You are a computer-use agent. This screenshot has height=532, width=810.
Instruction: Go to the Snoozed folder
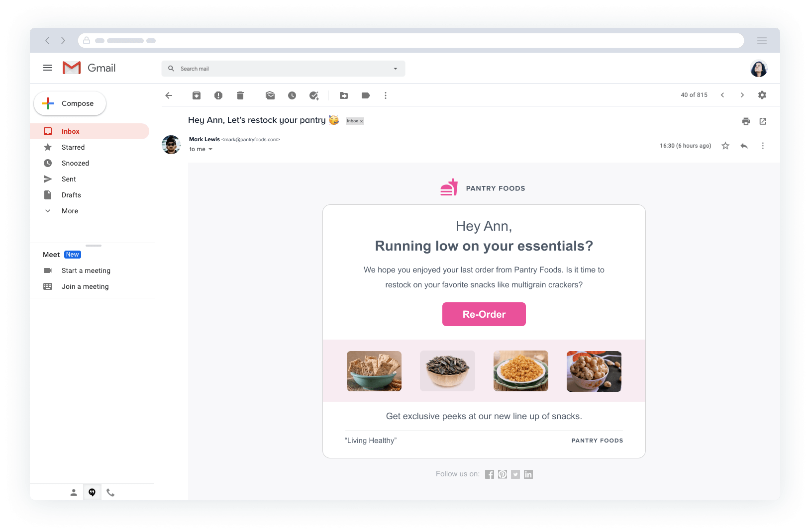(x=75, y=163)
